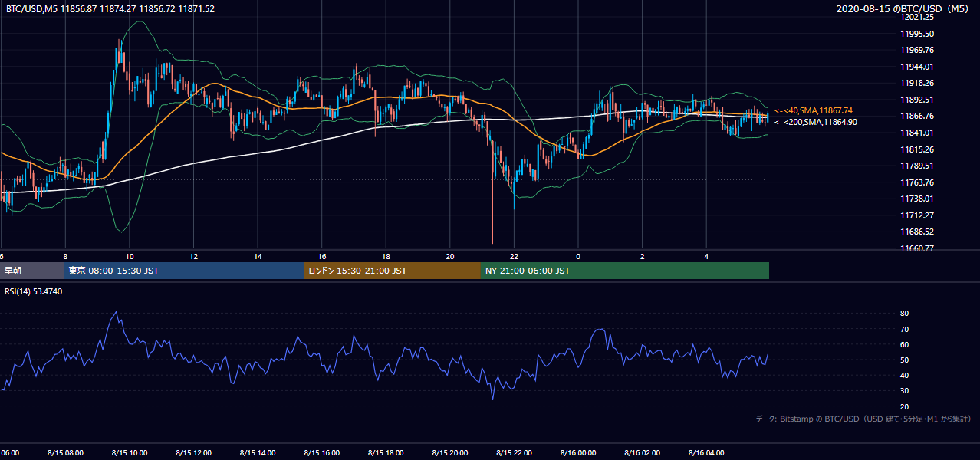Image resolution: width=980 pixels, height=460 pixels.
Task: Click RSI axis level 30
Action: tap(905, 390)
